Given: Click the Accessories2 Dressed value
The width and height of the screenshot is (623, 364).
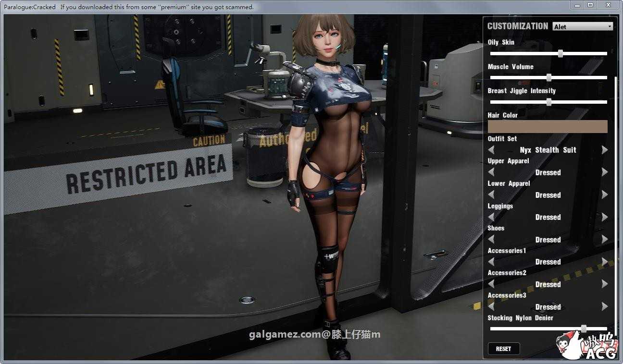Looking at the screenshot, I should (x=548, y=284).
